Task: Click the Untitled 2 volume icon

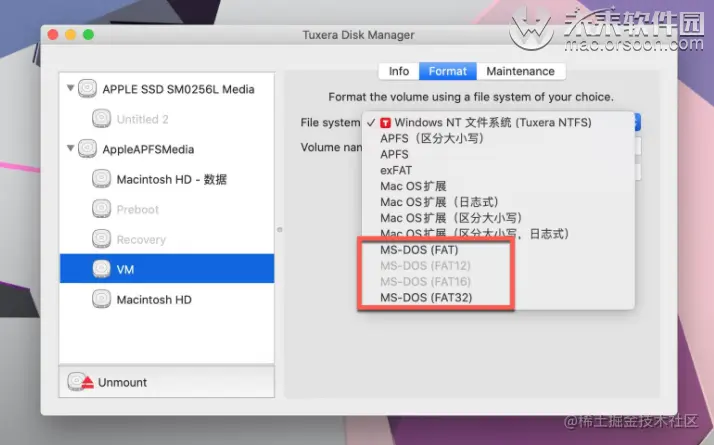Action: 101,118
